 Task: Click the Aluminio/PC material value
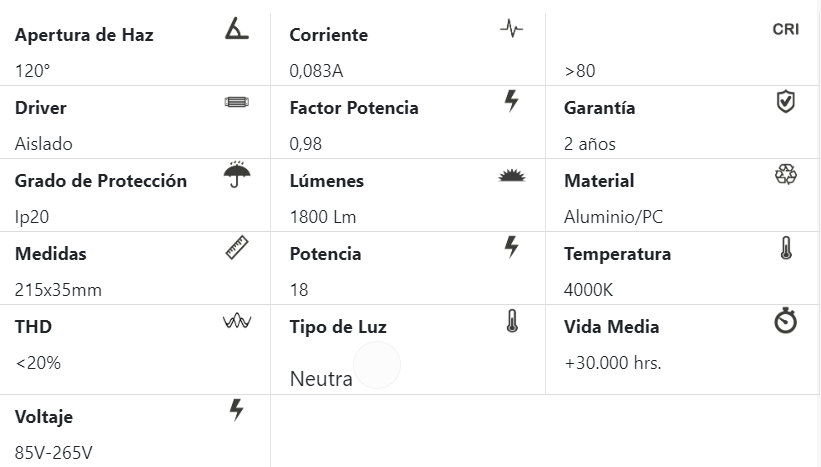pyautogui.click(x=613, y=217)
